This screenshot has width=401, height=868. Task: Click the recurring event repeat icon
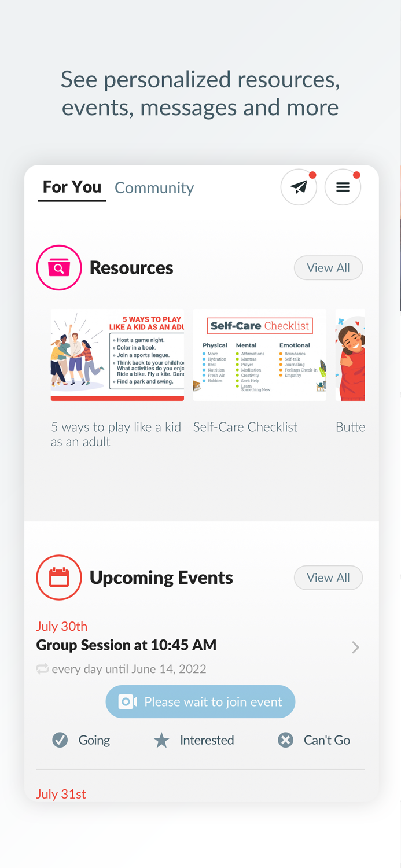(x=42, y=669)
